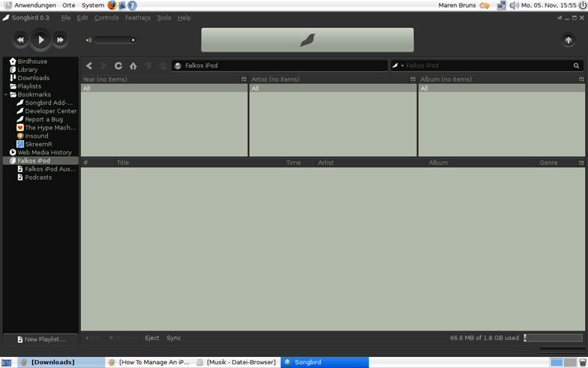Play the current track
Image resolution: width=588 pixels, height=368 pixels.
(x=40, y=40)
